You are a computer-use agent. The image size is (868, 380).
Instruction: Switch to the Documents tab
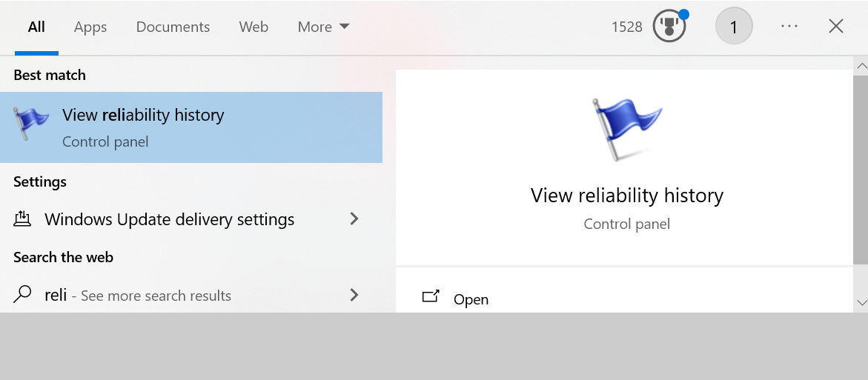[173, 27]
